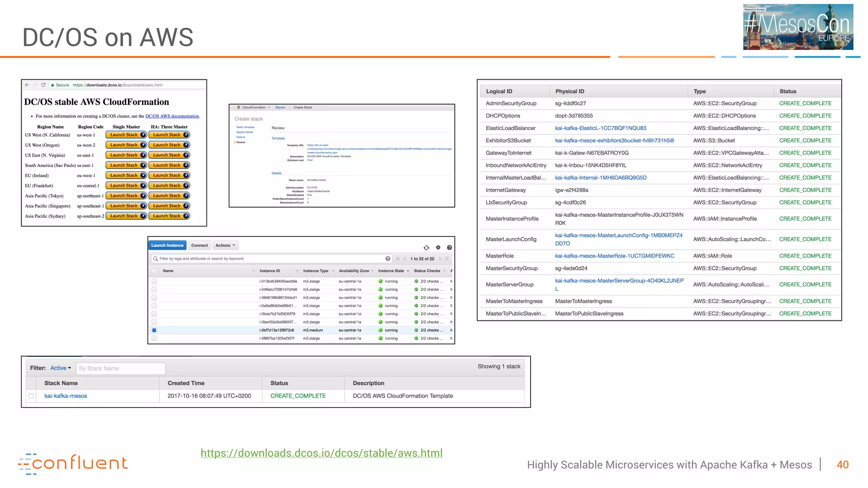
Task: Toggle the select-all instances checkbox
Action: click(x=154, y=271)
